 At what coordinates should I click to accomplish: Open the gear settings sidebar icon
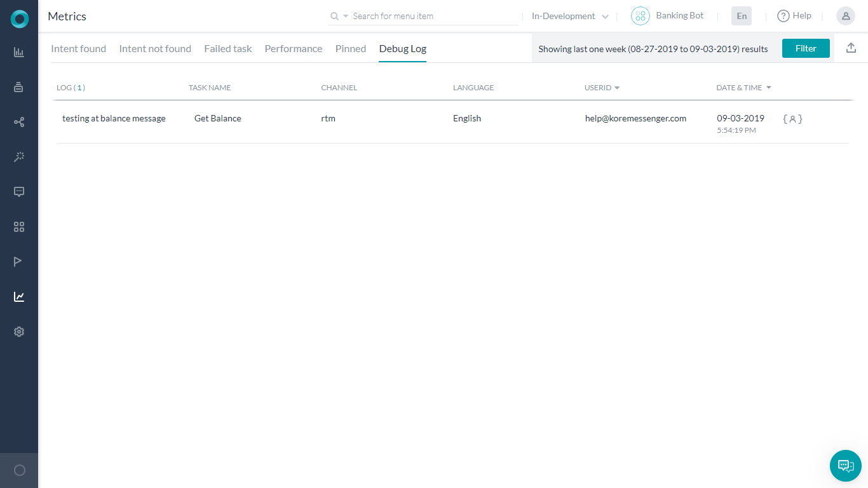coord(19,332)
